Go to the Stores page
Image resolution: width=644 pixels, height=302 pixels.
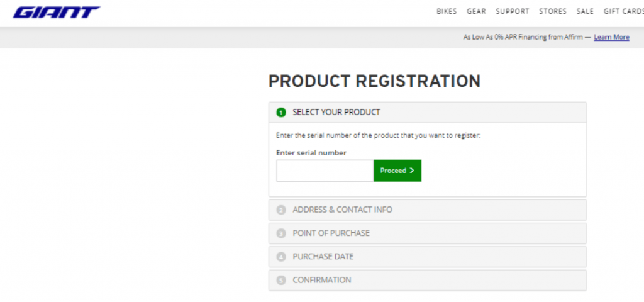[553, 11]
